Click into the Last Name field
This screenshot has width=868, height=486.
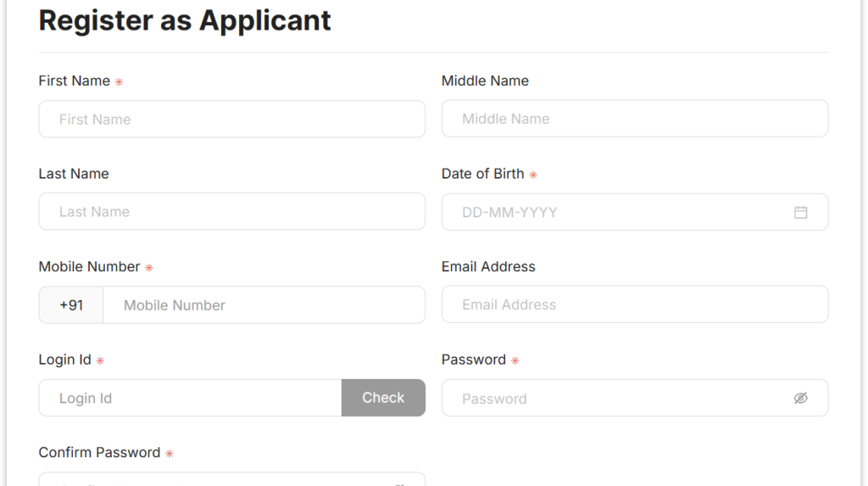click(x=232, y=211)
